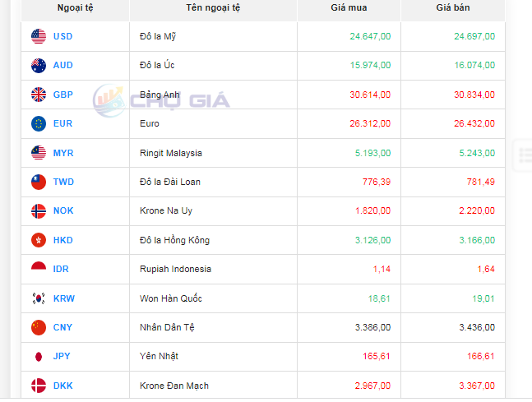Open the IDR currency code link
Viewport: 532px width, 402px height.
pyautogui.click(x=62, y=269)
